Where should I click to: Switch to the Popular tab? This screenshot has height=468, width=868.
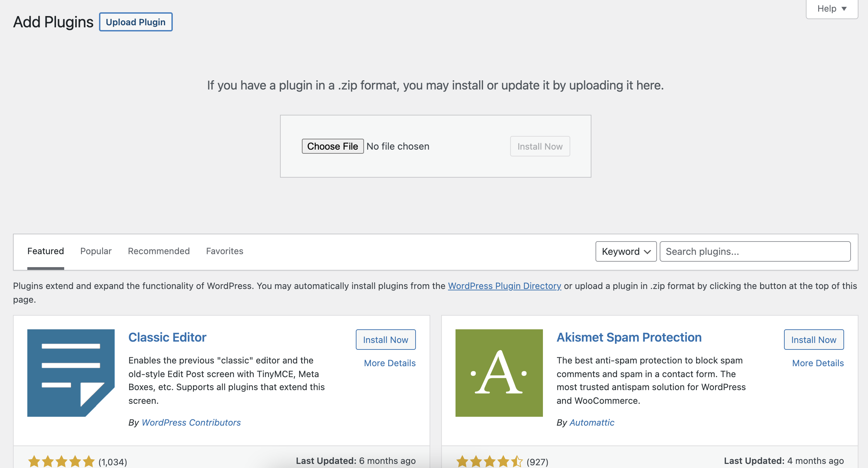(96, 251)
